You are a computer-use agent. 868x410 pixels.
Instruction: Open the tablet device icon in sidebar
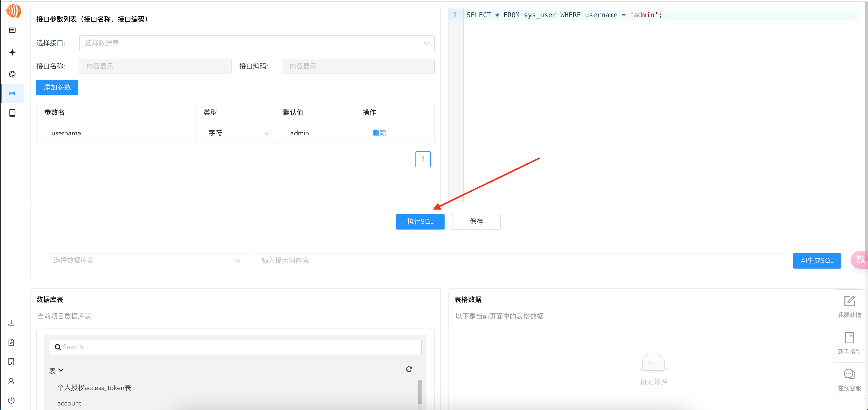tap(12, 113)
